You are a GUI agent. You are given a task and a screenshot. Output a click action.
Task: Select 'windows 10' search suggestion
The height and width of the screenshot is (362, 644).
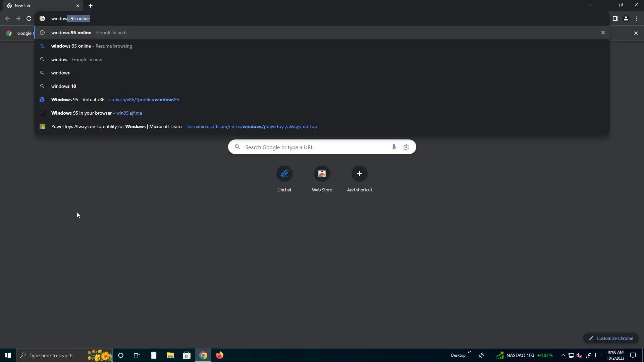pos(64,86)
